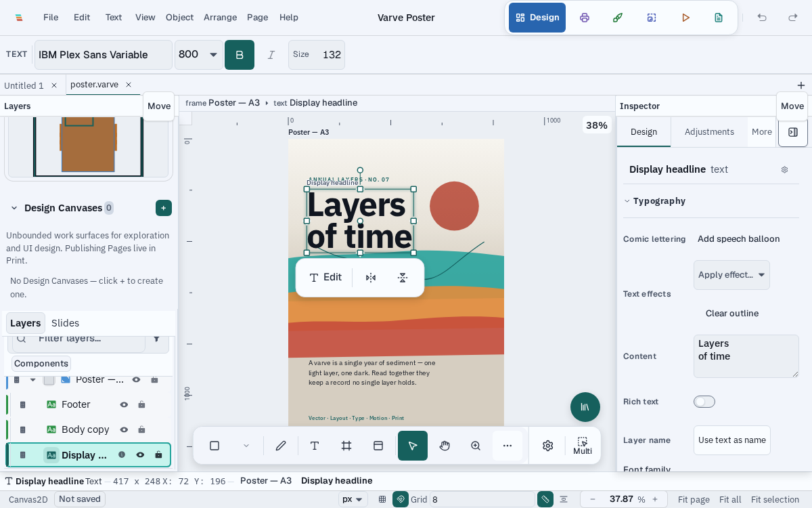812x508 pixels.
Task: Select the panel layout tool
Action: (x=378, y=446)
